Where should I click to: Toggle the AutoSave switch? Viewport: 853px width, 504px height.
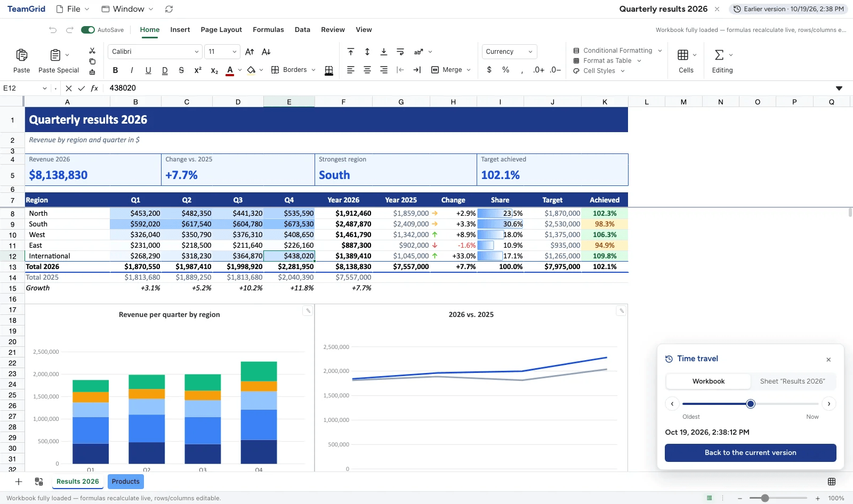[x=88, y=30]
